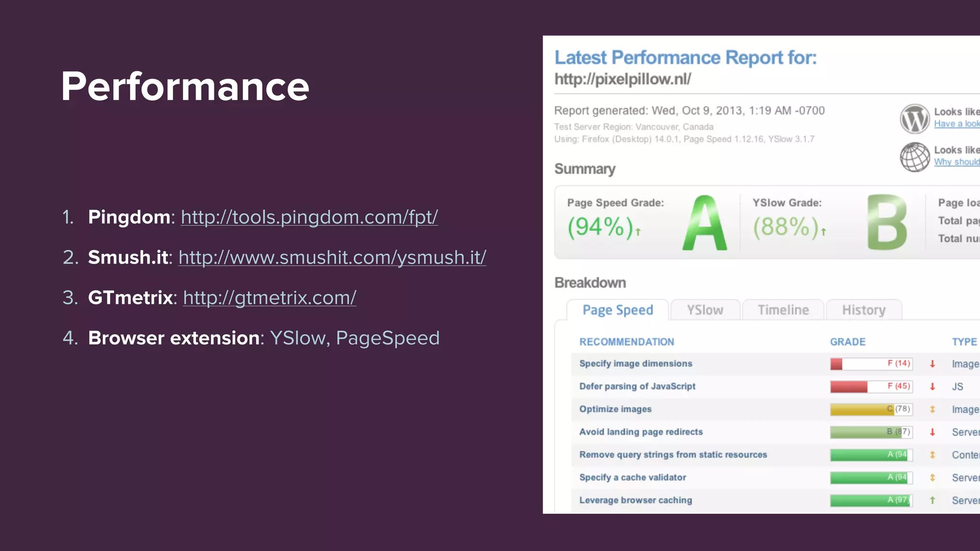Click the red down arrow for Specify image dimensions
This screenshot has width=980, height=551.
[x=932, y=364]
